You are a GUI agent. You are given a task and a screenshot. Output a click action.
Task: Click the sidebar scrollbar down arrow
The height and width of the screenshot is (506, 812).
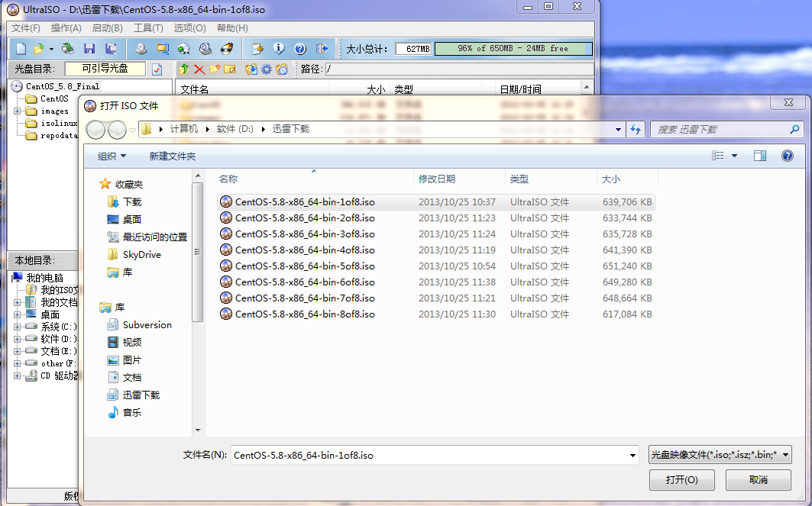point(198,430)
